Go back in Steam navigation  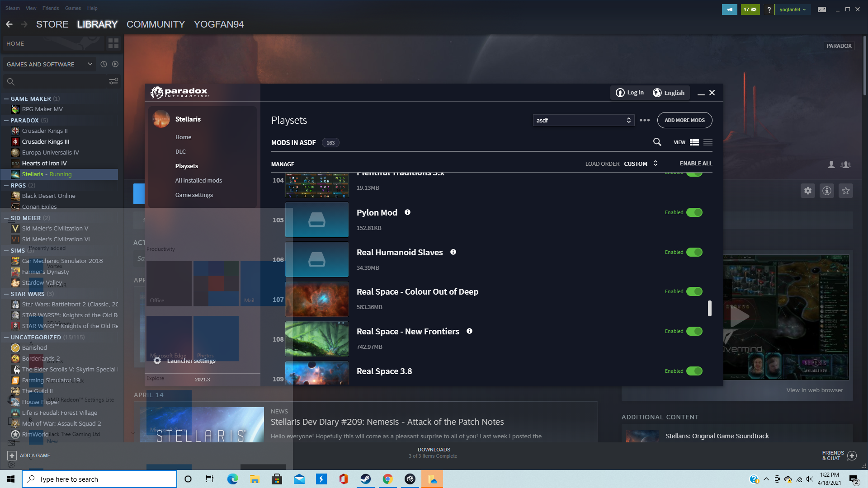(9, 24)
